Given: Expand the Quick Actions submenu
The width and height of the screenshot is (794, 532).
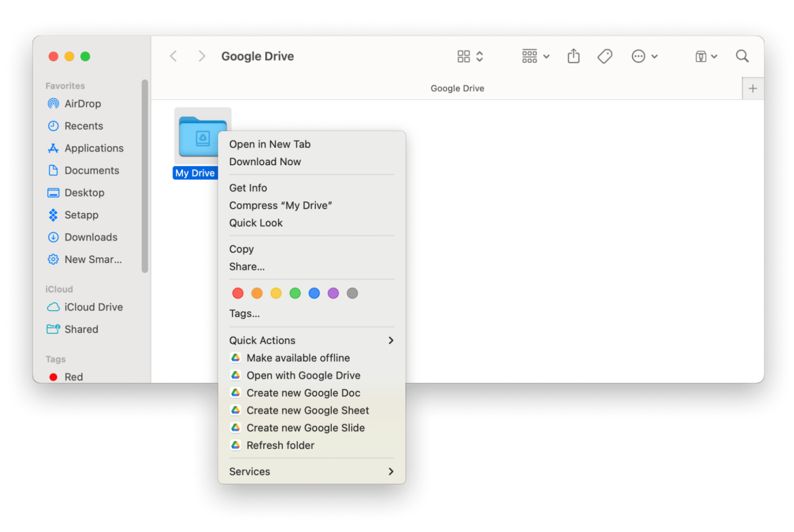Looking at the screenshot, I should tap(311, 340).
